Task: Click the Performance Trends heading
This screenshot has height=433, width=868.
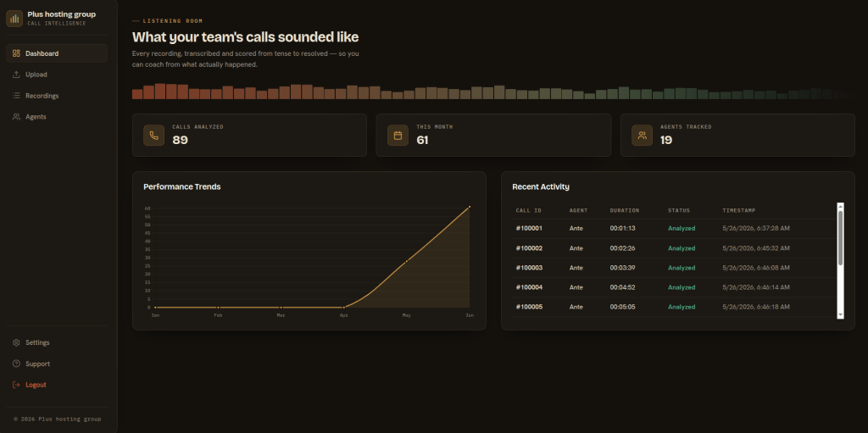Action: click(x=182, y=186)
